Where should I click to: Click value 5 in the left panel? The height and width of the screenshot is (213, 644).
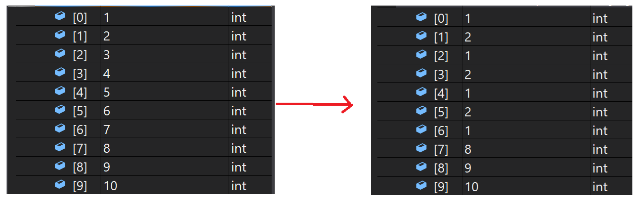[x=107, y=93]
